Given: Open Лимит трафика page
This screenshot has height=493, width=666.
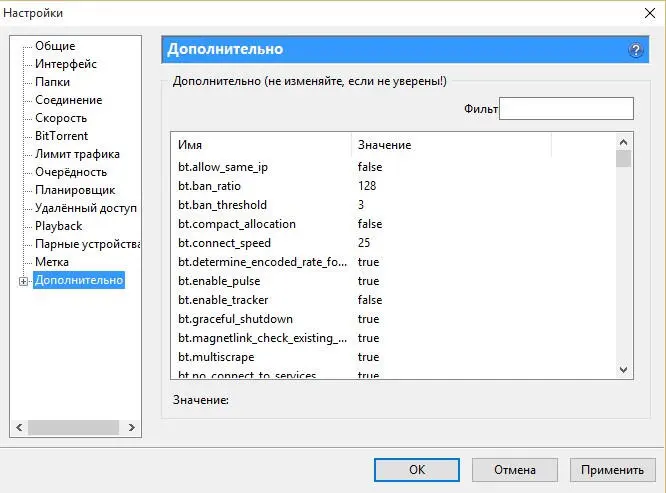Looking at the screenshot, I should click(x=77, y=154).
